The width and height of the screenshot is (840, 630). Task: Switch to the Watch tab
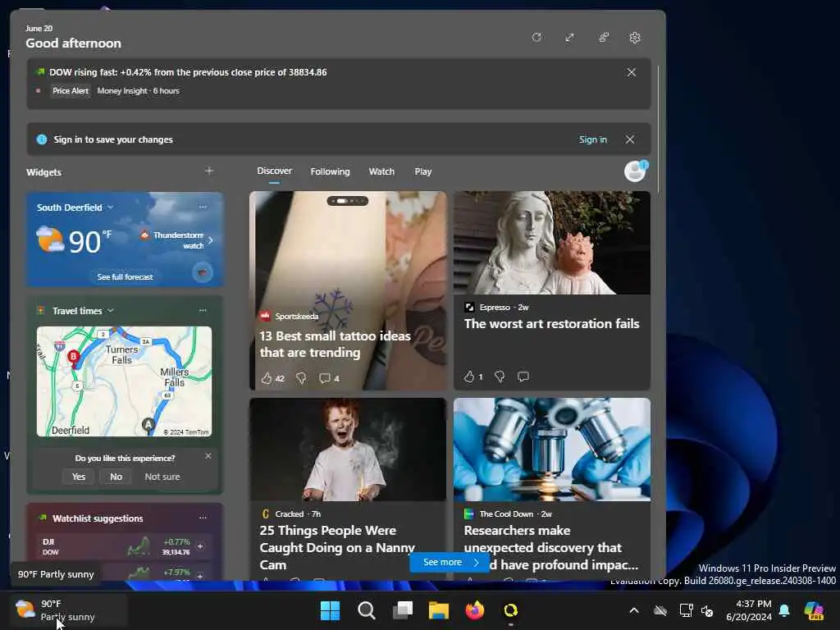pyautogui.click(x=381, y=171)
